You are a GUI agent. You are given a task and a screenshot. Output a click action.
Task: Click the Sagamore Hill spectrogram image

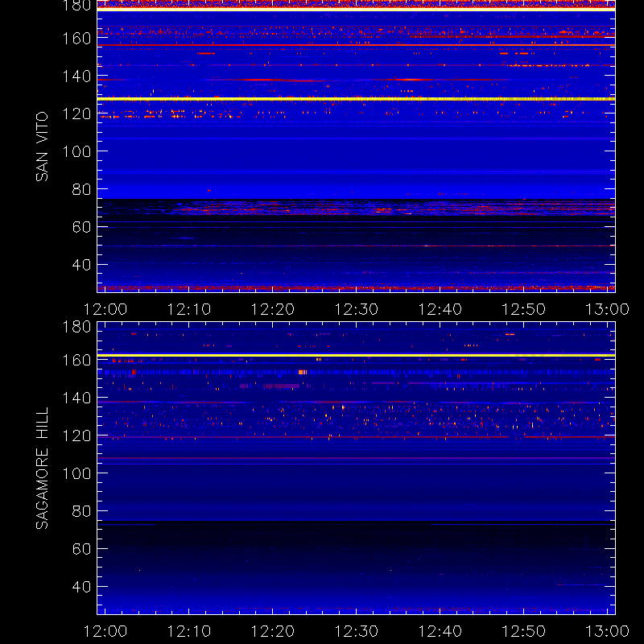pos(356,468)
